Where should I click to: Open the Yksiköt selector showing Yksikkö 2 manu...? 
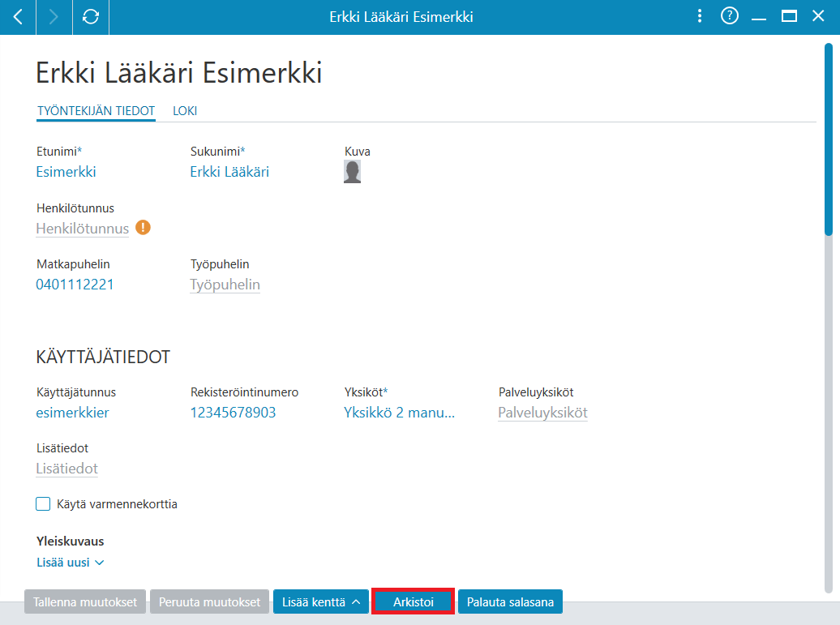[399, 413]
